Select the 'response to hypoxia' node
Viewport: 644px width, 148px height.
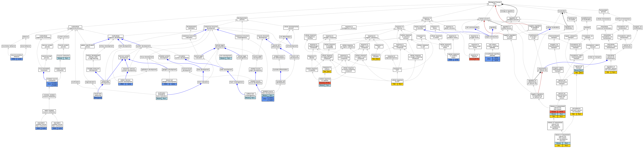[x=474, y=57]
